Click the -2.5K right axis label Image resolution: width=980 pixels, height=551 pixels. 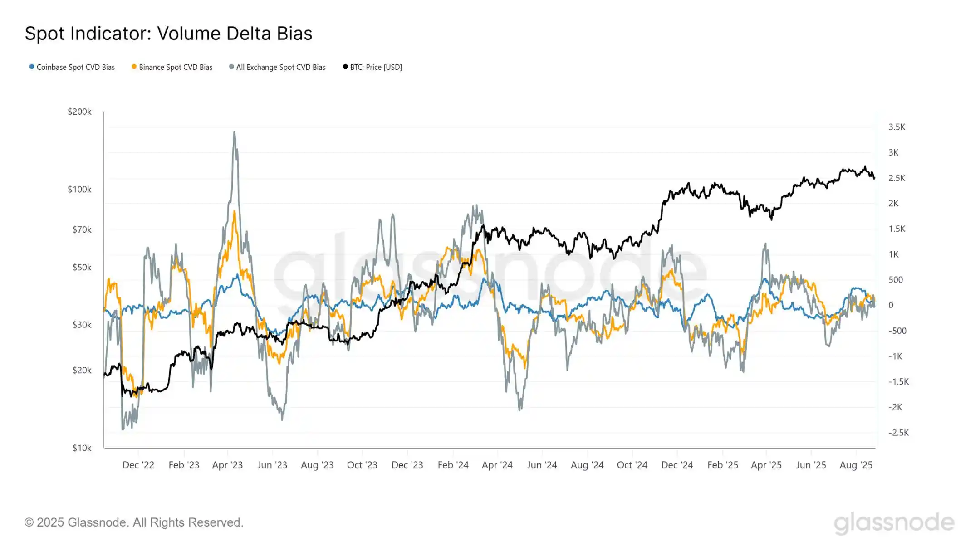(898, 433)
